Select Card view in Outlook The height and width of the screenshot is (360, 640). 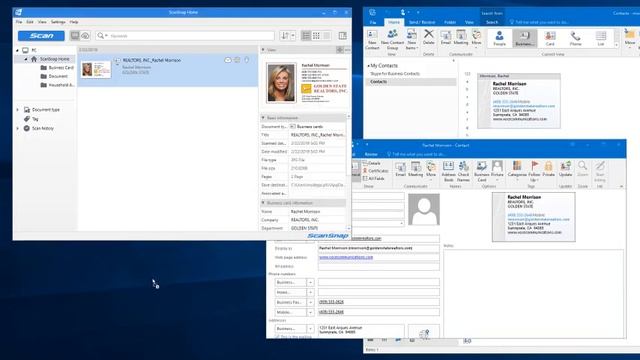click(x=550, y=38)
